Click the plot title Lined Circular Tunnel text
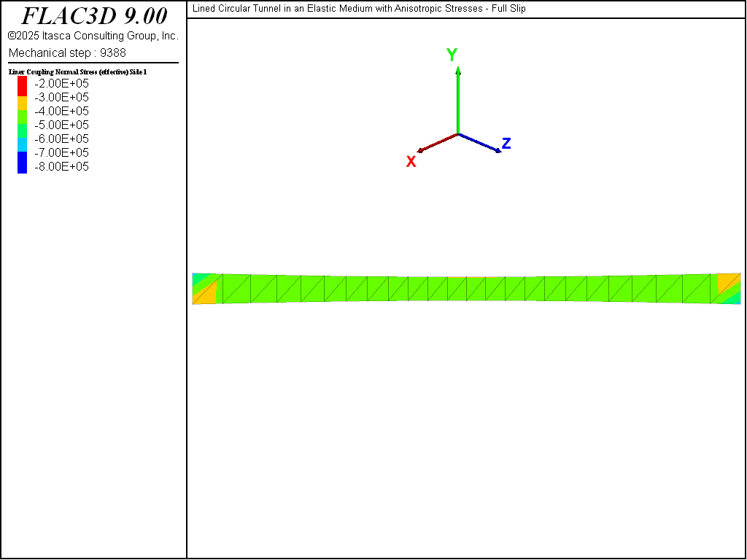Screen dimensions: 747x560 point(359,9)
